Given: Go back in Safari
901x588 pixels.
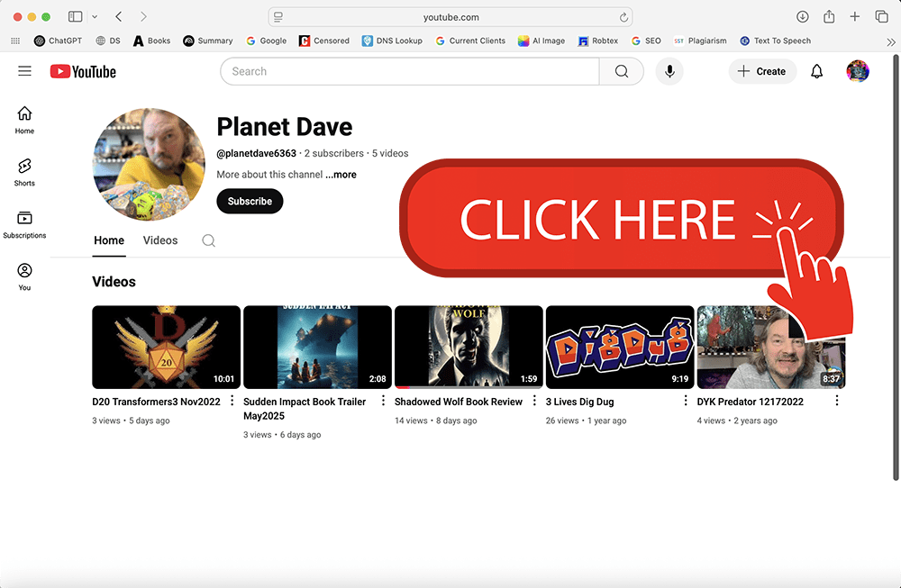Looking at the screenshot, I should point(118,16).
